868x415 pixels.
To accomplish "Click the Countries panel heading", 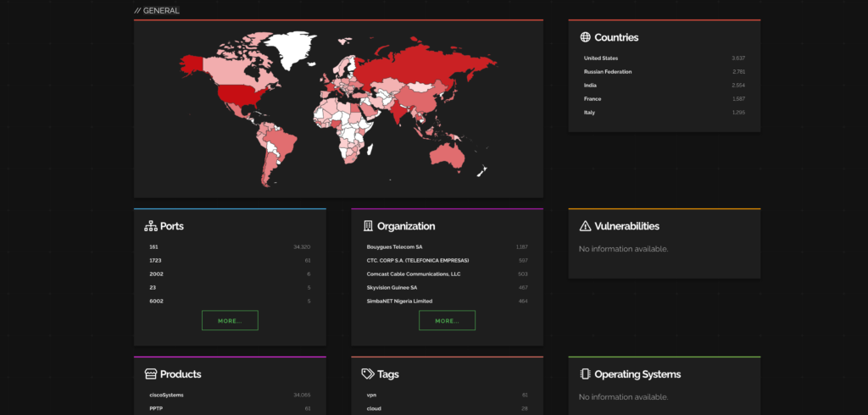I will click(616, 37).
